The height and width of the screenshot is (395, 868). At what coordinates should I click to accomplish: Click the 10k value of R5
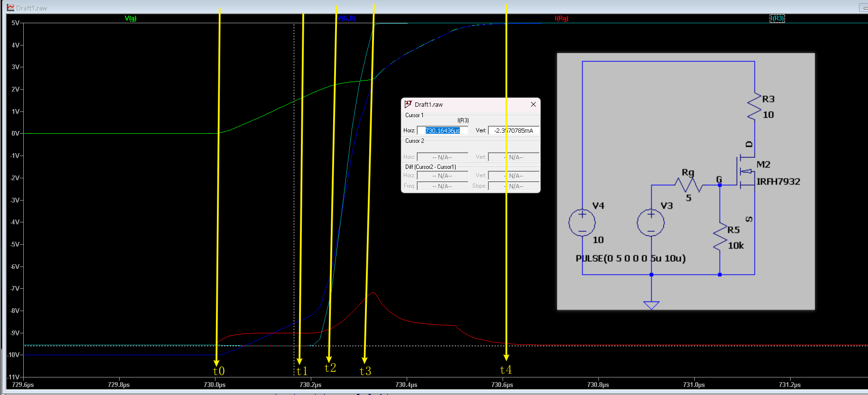tap(736, 246)
